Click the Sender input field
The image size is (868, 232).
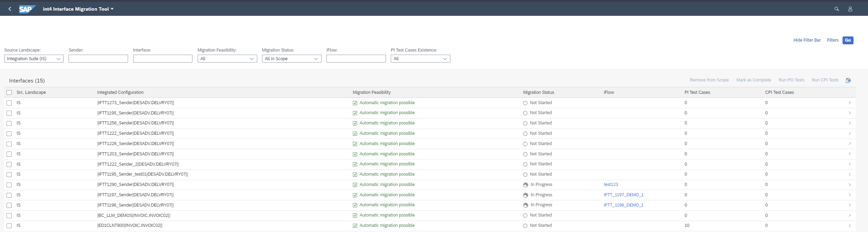pos(98,59)
